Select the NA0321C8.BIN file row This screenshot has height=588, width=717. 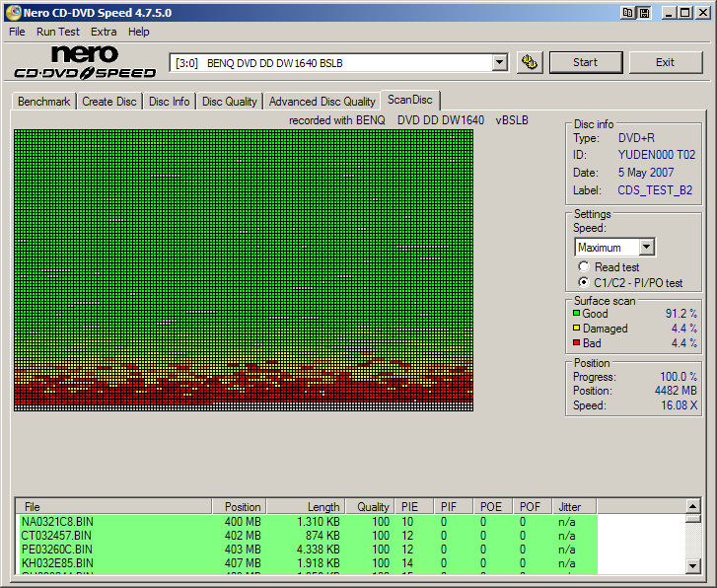tap(308, 522)
